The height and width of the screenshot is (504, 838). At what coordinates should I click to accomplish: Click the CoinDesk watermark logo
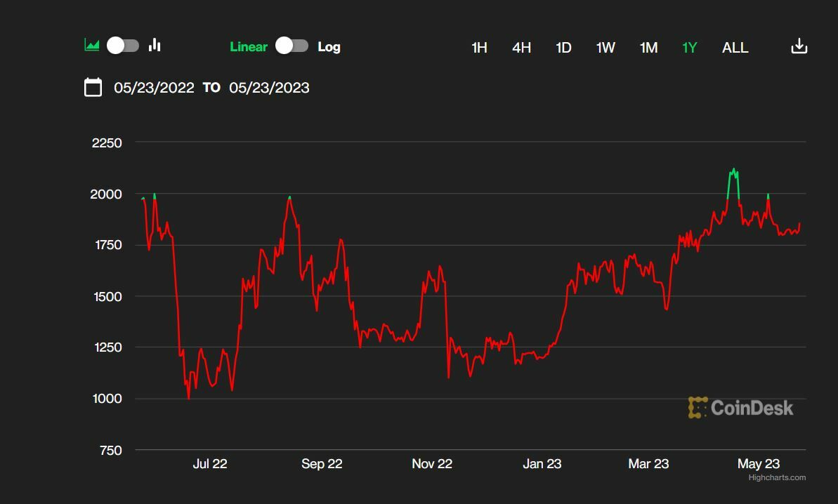click(x=740, y=408)
